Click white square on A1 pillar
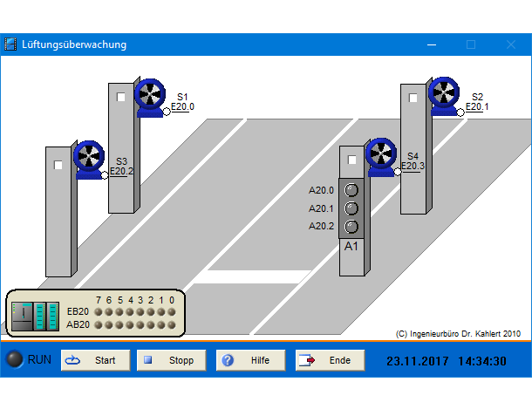Screen dimensions: 532x409 pos(351,160)
